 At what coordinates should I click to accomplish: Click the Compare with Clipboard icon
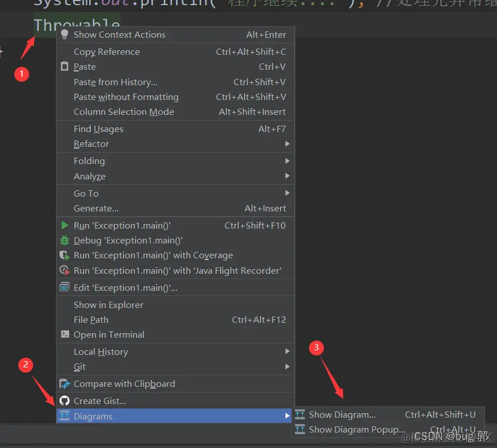65,383
